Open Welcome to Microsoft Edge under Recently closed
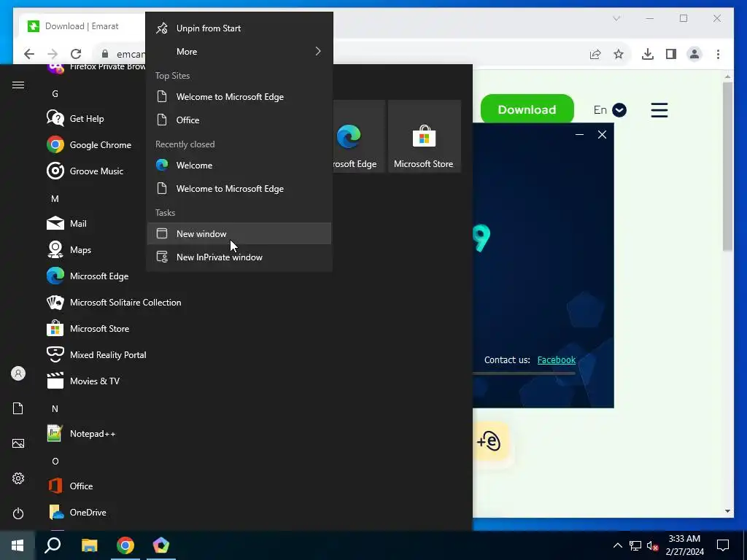 coord(239,189)
